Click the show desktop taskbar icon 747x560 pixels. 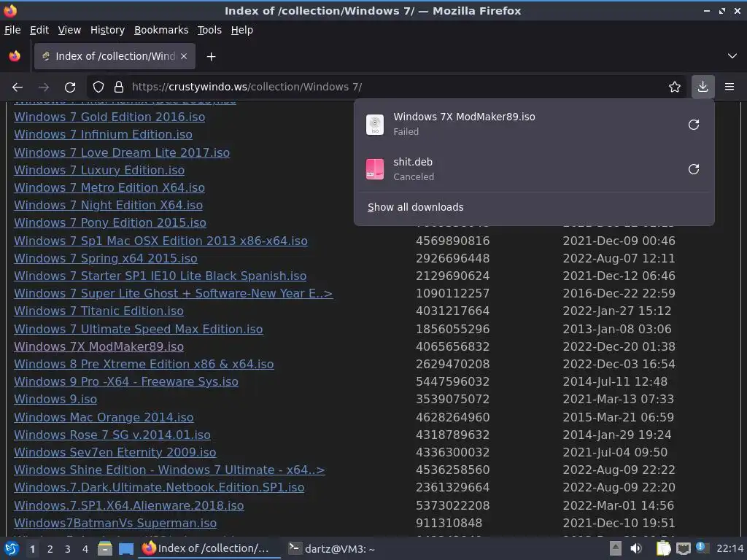(x=126, y=549)
